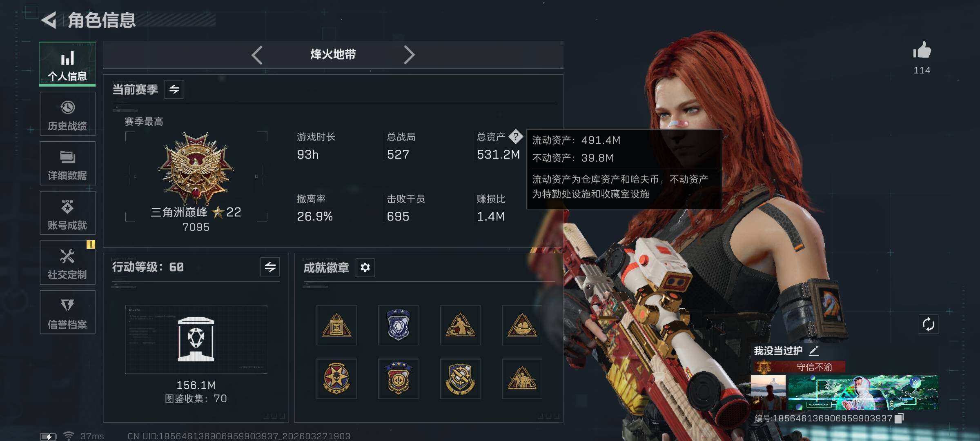The height and width of the screenshot is (441, 980).
Task: Switch to 账号成就 tab
Action: point(67,213)
